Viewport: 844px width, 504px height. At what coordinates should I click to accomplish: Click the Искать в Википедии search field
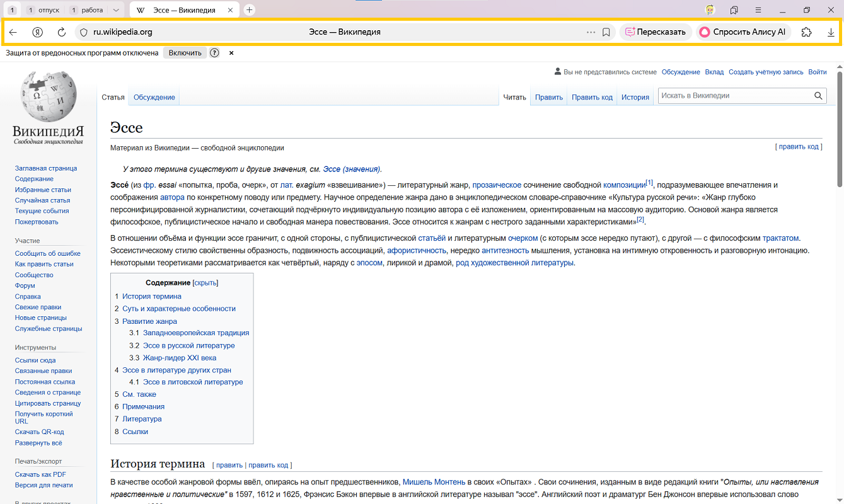(734, 96)
